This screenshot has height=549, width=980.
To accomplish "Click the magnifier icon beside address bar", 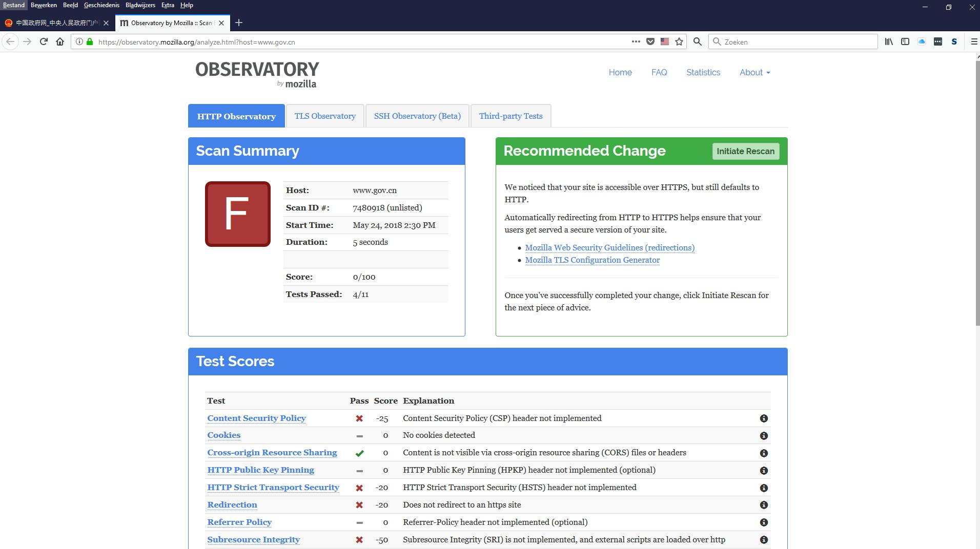I will 698,42.
